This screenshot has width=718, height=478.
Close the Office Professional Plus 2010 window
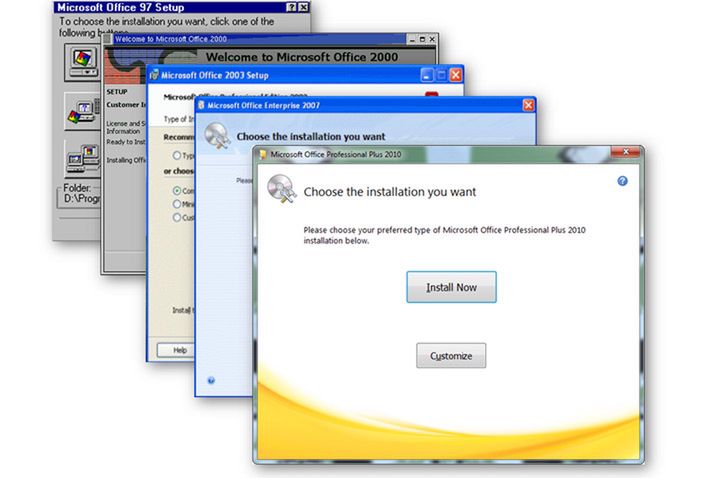pos(626,152)
